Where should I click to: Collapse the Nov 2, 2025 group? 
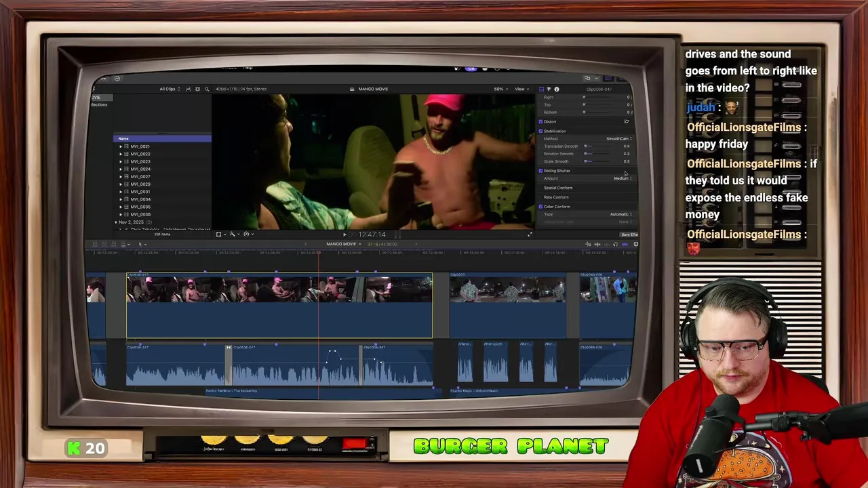tap(116, 222)
